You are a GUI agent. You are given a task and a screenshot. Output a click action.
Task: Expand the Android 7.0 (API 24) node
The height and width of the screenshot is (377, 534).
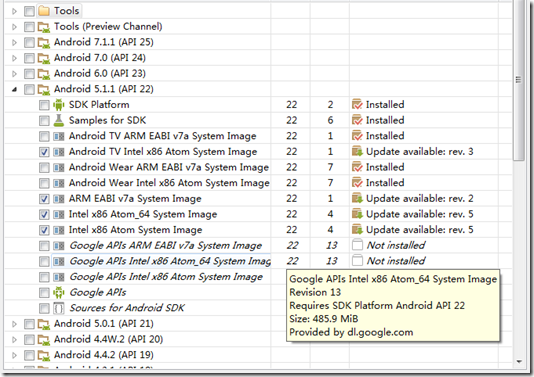14,58
